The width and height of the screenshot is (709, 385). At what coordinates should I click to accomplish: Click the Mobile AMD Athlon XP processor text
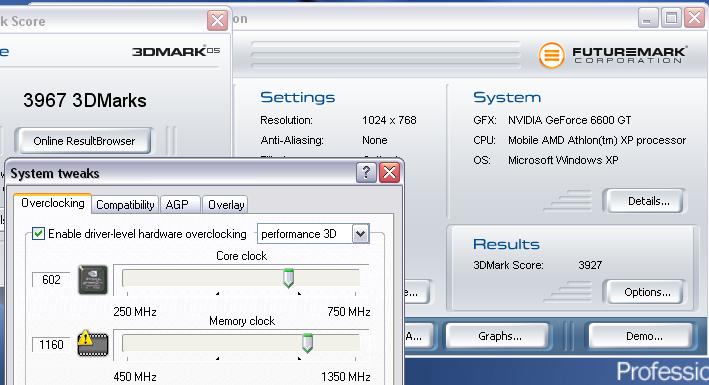[x=597, y=140]
